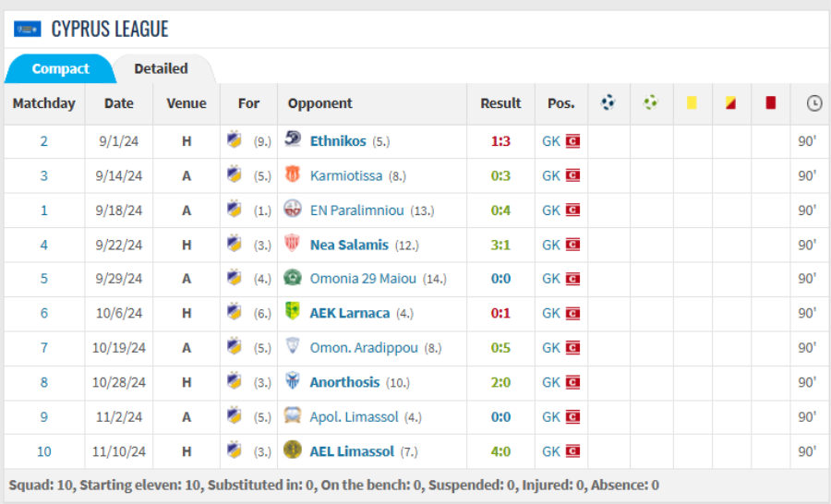Open the 0:5 result against Omon. Aradippou

pos(500,348)
